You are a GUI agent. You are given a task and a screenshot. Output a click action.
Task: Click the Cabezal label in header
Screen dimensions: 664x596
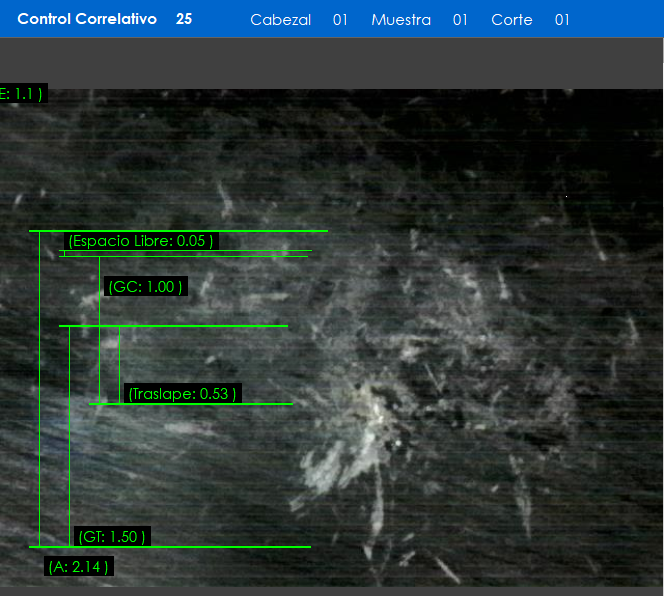(x=280, y=20)
